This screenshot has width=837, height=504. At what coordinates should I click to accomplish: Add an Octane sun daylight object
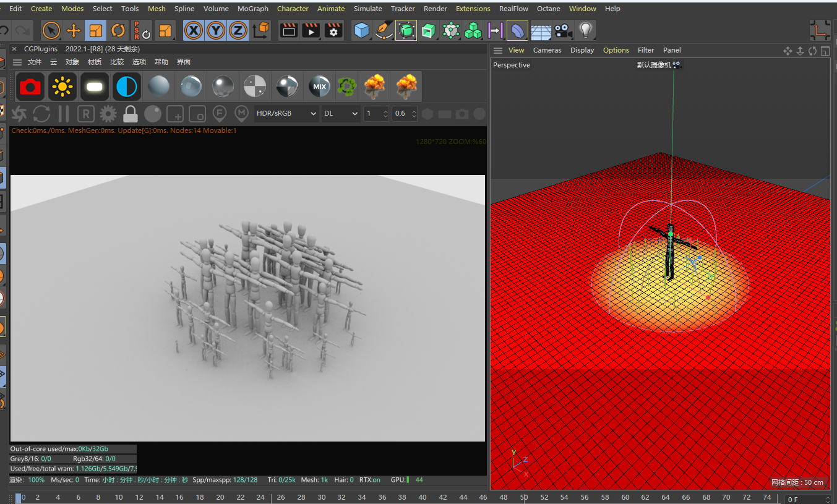(x=62, y=87)
